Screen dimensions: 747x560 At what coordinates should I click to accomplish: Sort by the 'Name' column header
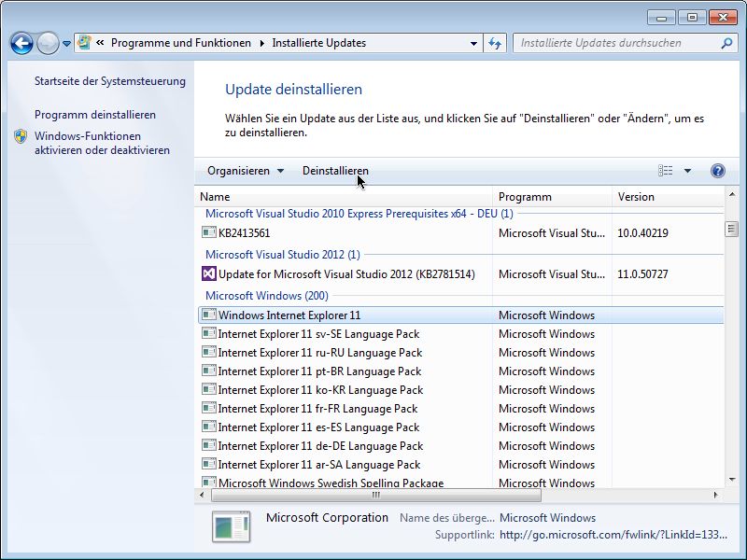[x=344, y=197]
